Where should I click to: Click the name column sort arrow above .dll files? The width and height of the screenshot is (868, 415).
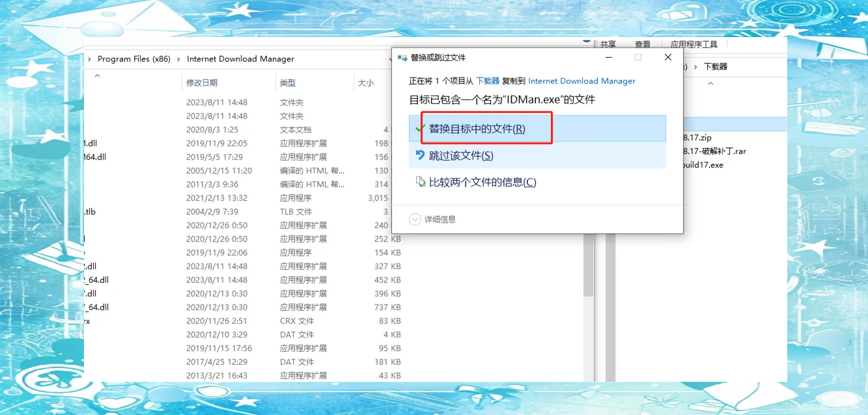pos(97,75)
